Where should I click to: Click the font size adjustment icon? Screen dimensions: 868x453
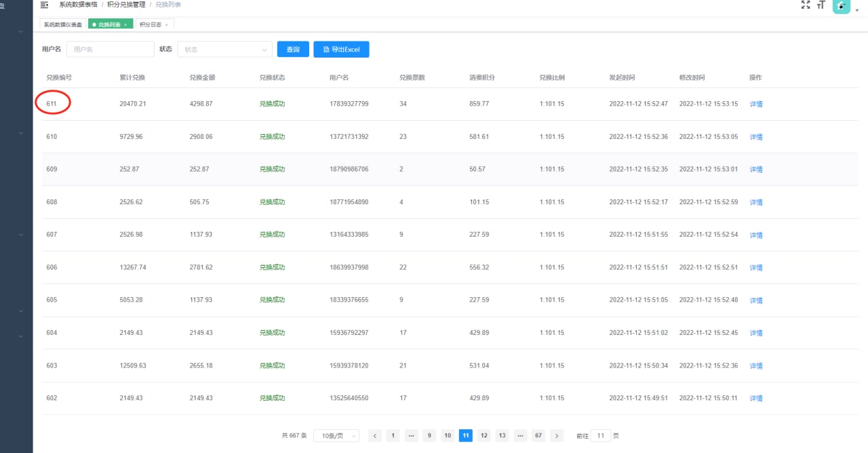click(821, 5)
